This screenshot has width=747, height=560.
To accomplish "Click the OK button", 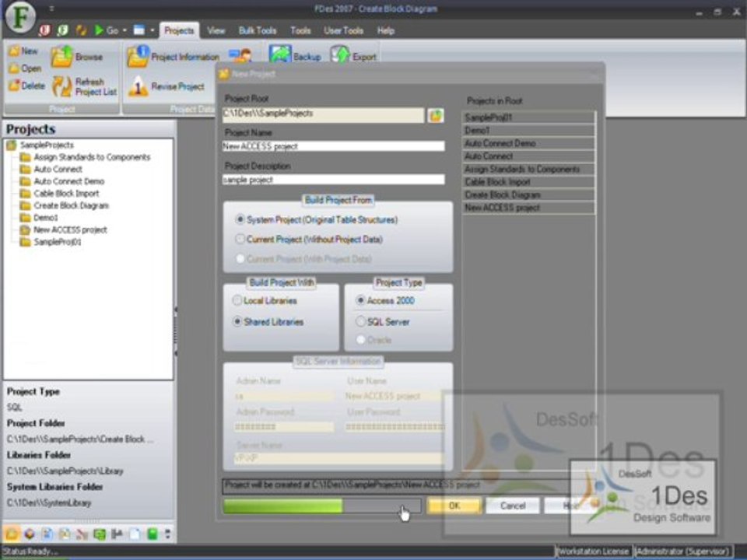I will 454,506.
